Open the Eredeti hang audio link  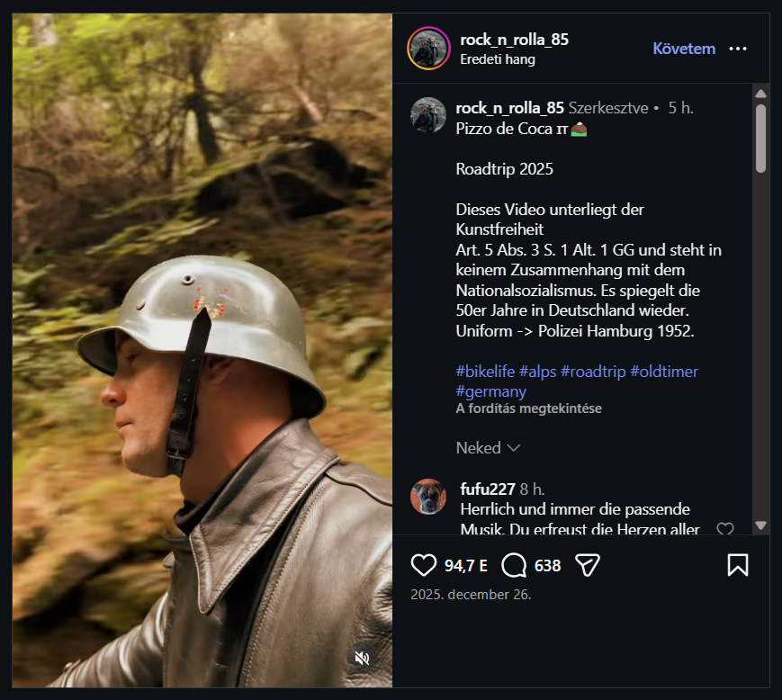point(498,59)
